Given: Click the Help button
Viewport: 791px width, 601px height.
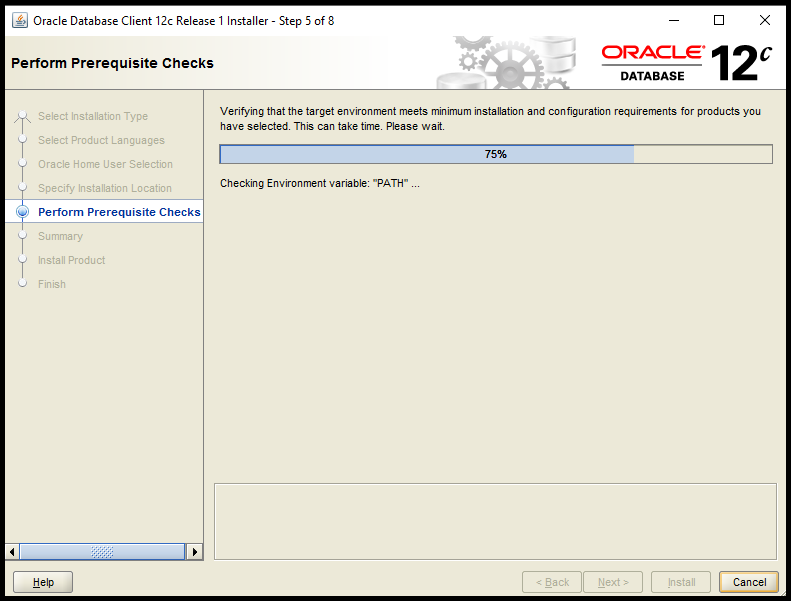Looking at the screenshot, I should [x=43, y=582].
